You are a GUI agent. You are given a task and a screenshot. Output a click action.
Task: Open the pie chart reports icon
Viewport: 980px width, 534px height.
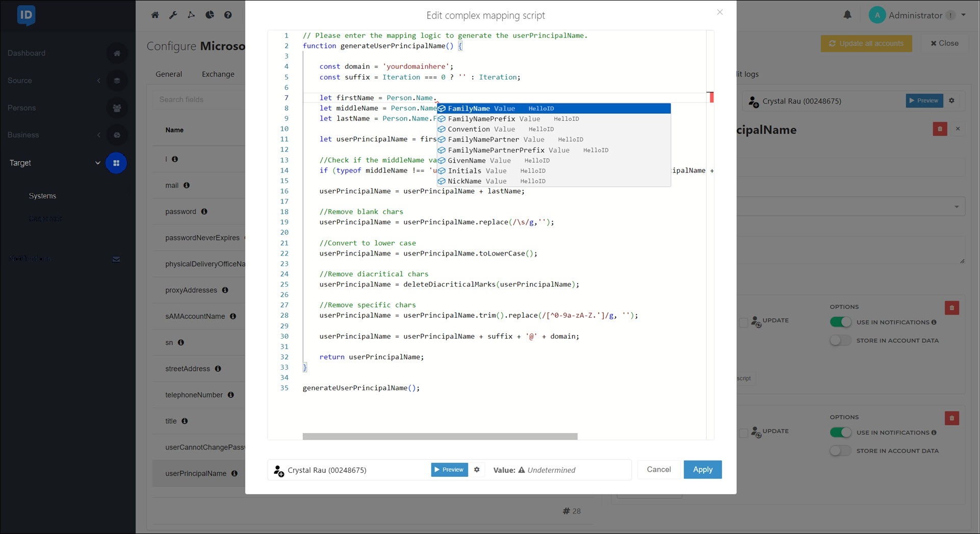pyautogui.click(x=210, y=15)
